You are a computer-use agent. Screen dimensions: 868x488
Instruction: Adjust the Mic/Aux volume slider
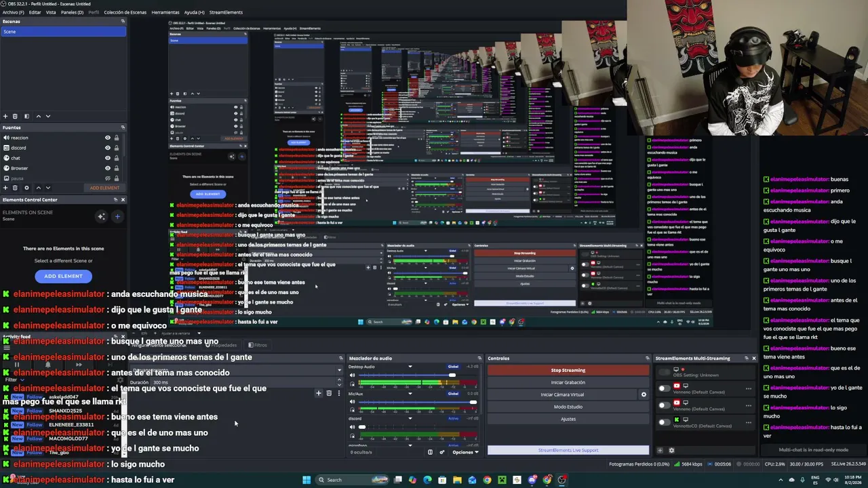[x=417, y=402]
